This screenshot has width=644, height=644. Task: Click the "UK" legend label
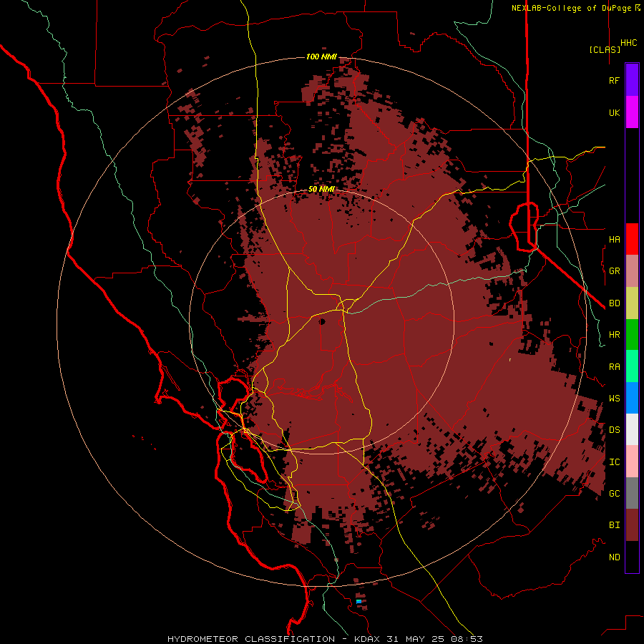(x=614, y=113)
